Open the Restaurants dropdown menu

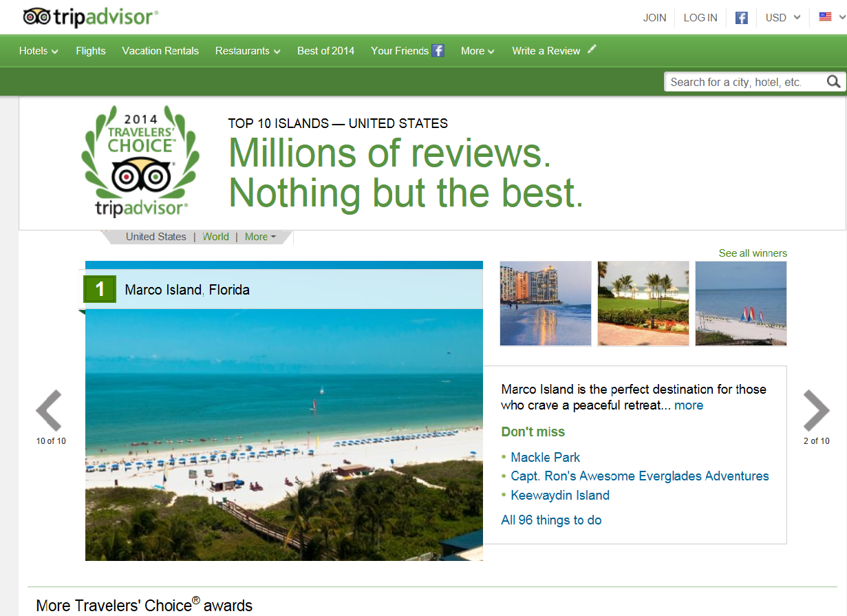[248, 51]
